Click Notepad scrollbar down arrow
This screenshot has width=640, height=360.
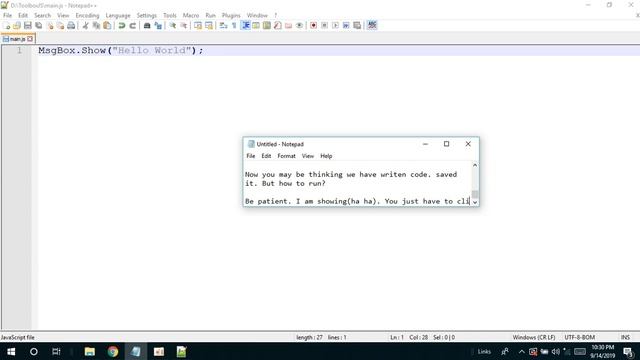(475, 202)
